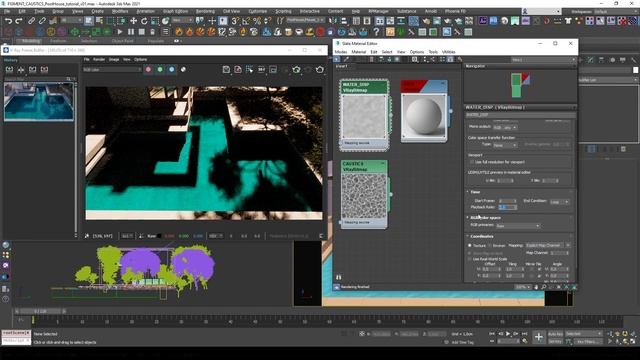This screenshot has width=640, height=360.
Task: Open the End Condition dropdown
Action: coord(559,202)
